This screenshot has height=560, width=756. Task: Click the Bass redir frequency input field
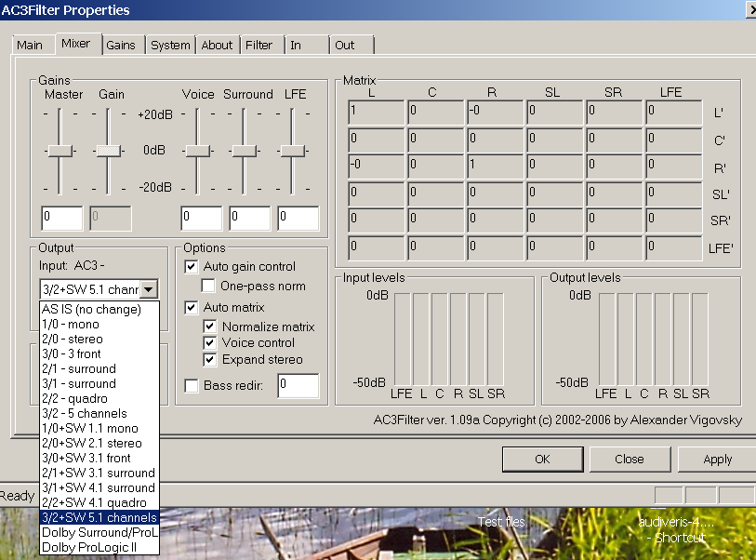pos(298,385)
